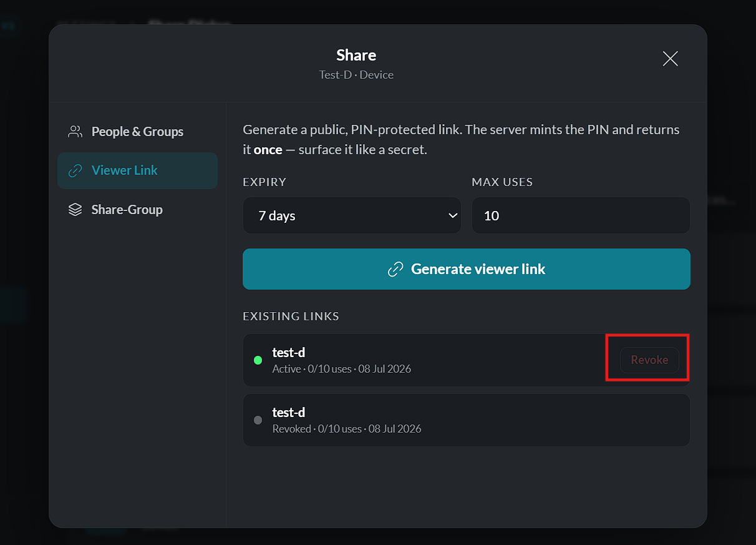Click the text 'Revoked · 0/10 uses · 08 Jul 2026'
The width and height of the screenshot is (756, 545).
(347, 429)
